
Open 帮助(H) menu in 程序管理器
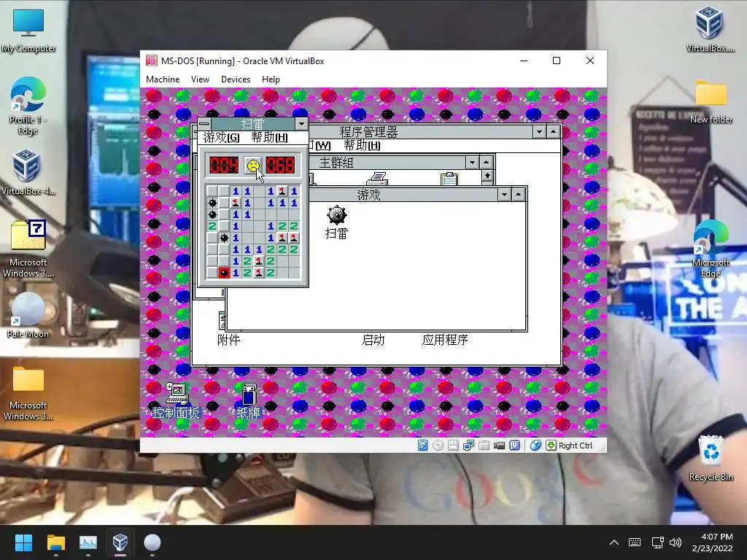click(x=362, y=145)
